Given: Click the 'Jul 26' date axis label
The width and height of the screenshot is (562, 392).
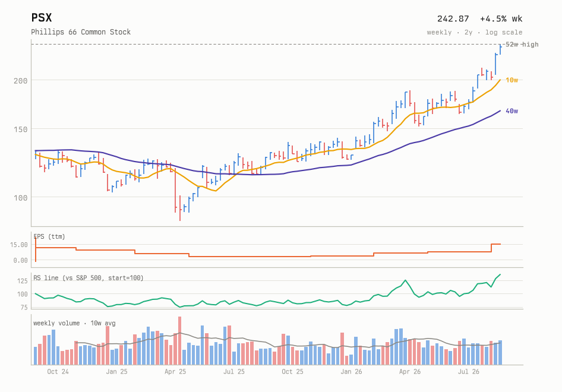Looking at the screenshot, I should click(469, 372).
